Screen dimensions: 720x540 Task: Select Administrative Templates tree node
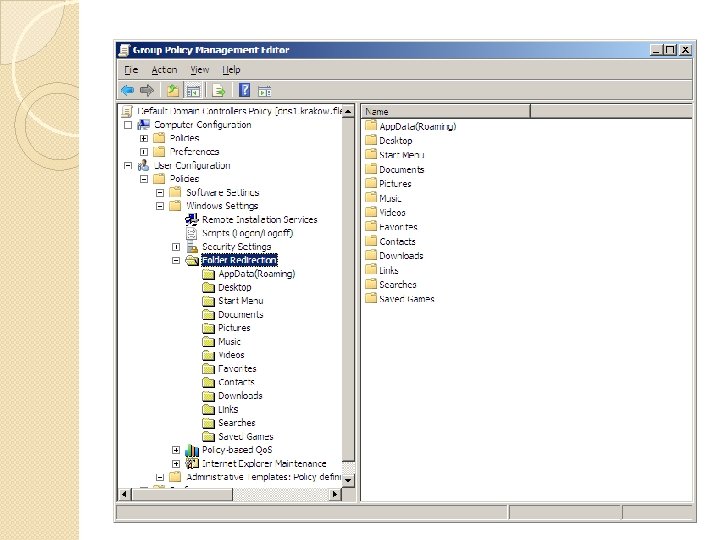[x=263, y=477]
